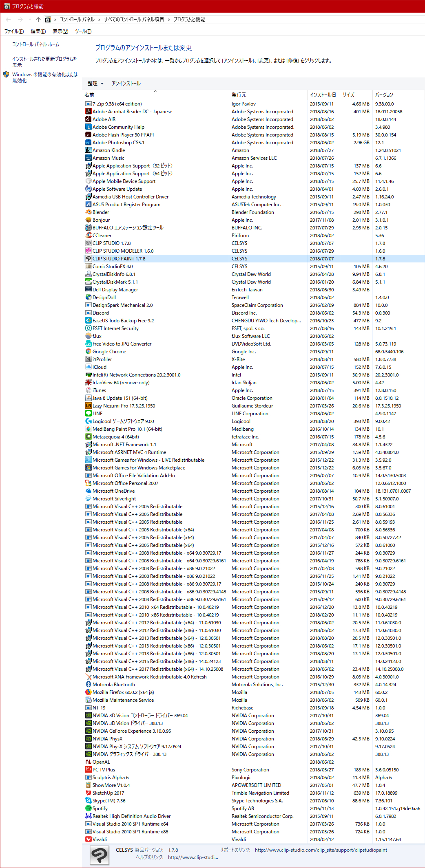Viewport: 425px width, 868px height.
Task: Select the Java 8 Update 151 (64-bit) row
Action: click(x=254, y=398)
